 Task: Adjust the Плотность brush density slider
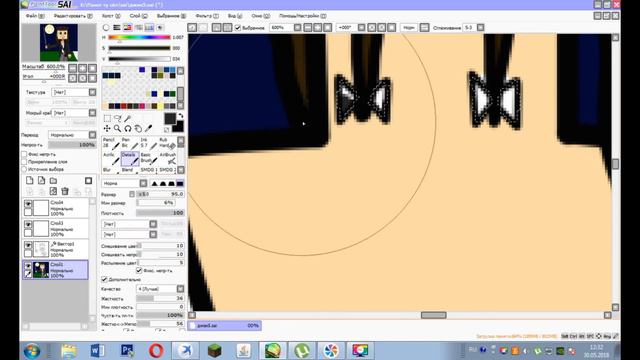(160, 213)
